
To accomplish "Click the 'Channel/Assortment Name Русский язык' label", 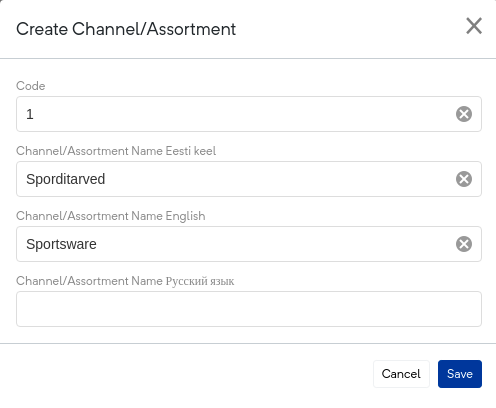I will [x=125, y=281].
